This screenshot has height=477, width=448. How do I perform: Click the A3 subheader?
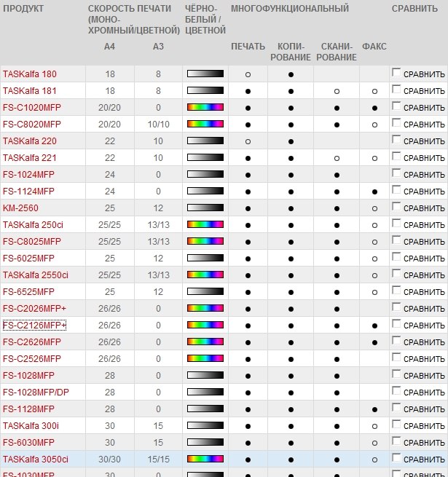pos(158,47)
